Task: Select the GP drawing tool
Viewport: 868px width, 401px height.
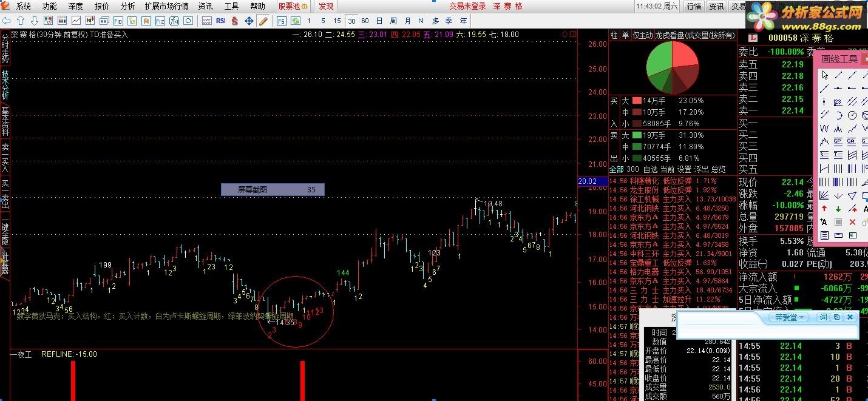Action: coord(838,141)
